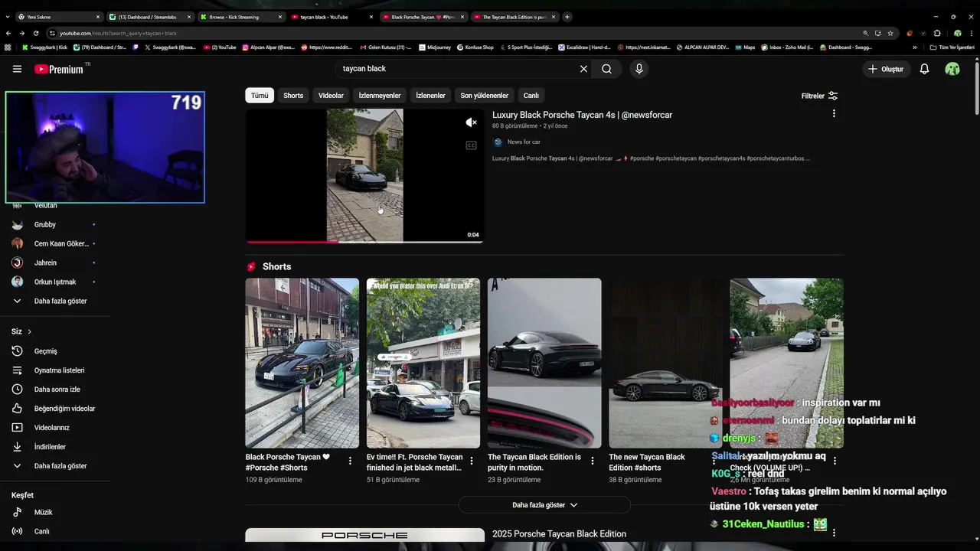Open Swaggybark | Kick bookmark
980x551 pixels.
[x=45, y=47]
